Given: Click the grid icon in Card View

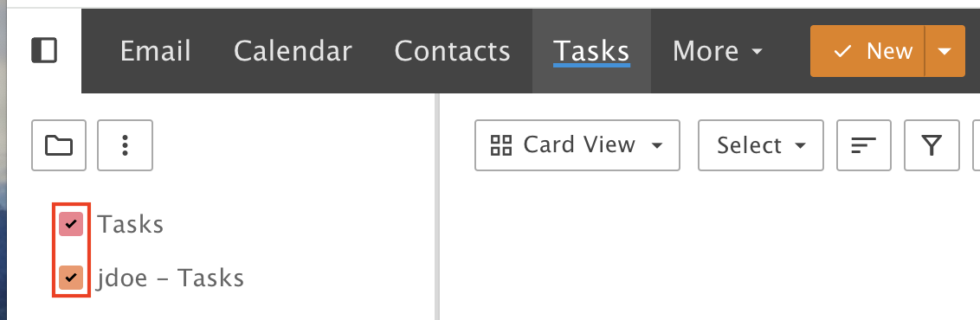Looking at the screenshot, I should pos(501,145).
